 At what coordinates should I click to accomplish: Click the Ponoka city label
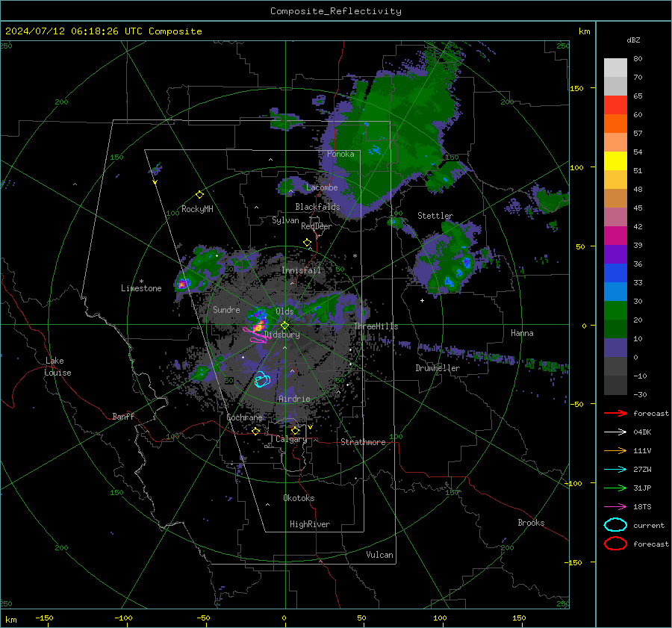point(340,154)
